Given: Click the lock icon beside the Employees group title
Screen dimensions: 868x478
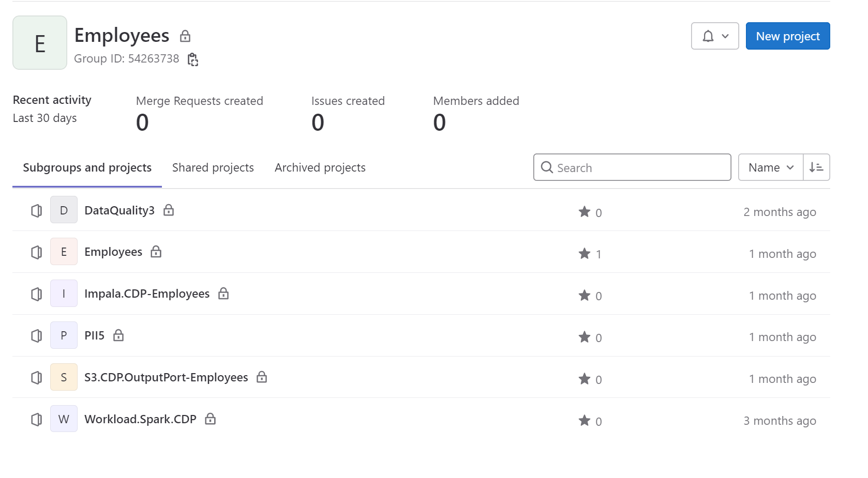Looking at the screenshot, I should 185,36.
